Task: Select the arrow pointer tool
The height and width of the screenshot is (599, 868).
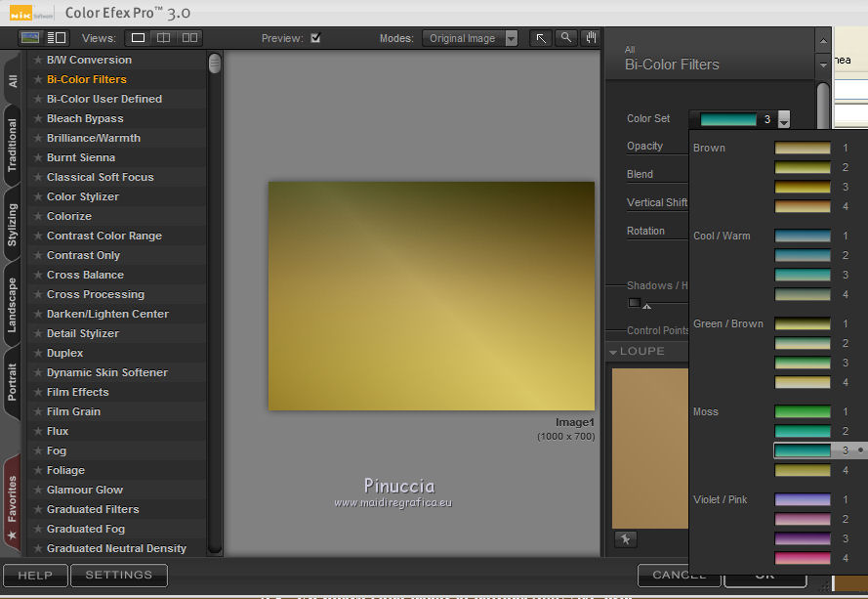Action: point(541,38)
